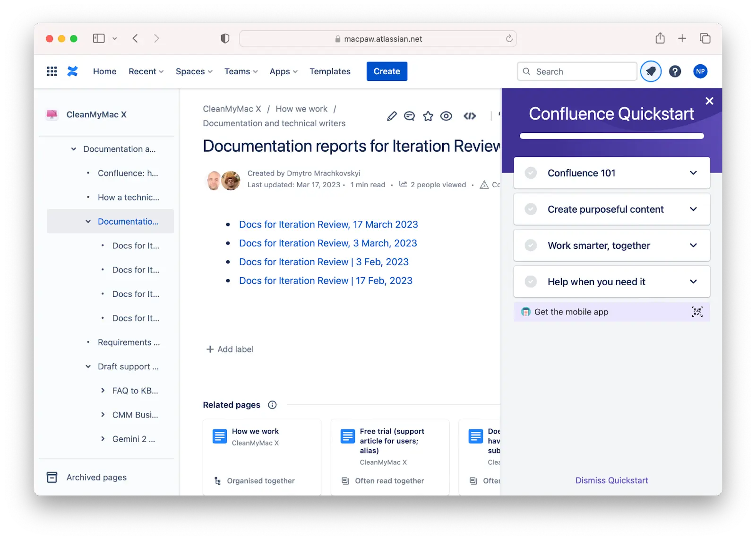Screen dimensions: 756x540
Task: Click the Quickstart progress bar
Action: coord(611,136)
